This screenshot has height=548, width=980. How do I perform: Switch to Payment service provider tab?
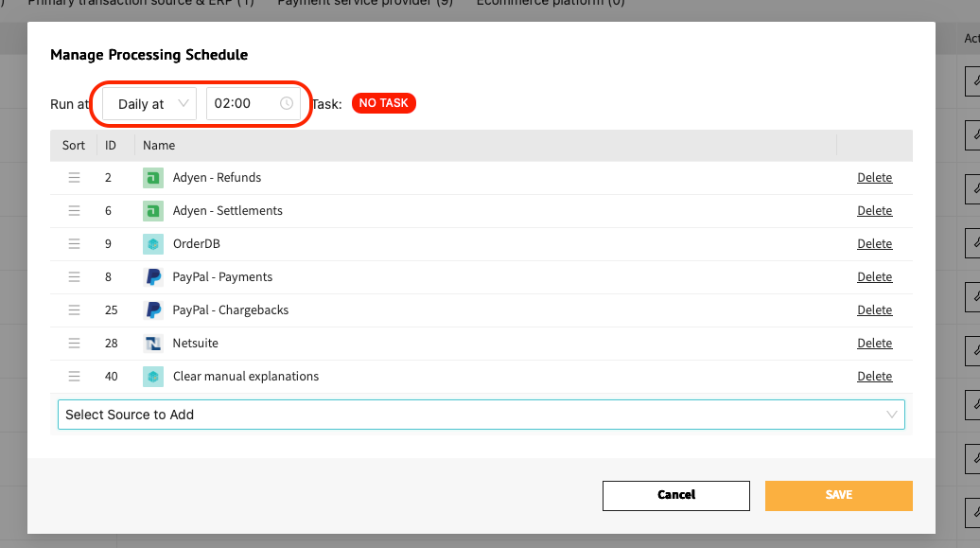click(365, 3)
